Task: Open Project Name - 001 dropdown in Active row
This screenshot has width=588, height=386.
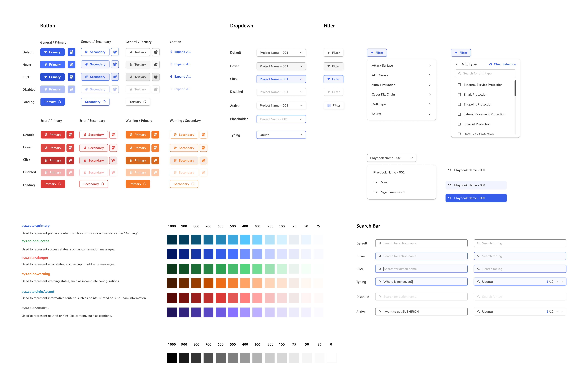Action: [281, 105]
